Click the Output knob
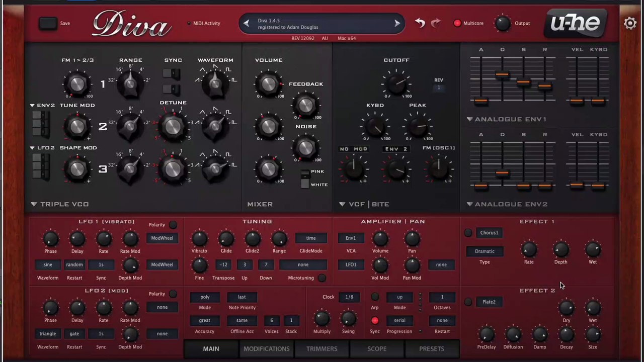The width and height of the screenshot is (644, 362). 503,23
